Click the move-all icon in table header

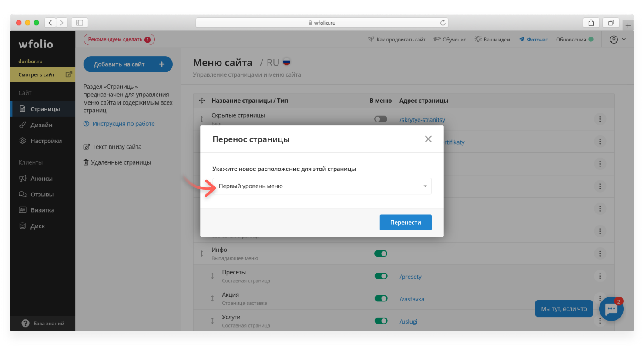coord(202,101)
